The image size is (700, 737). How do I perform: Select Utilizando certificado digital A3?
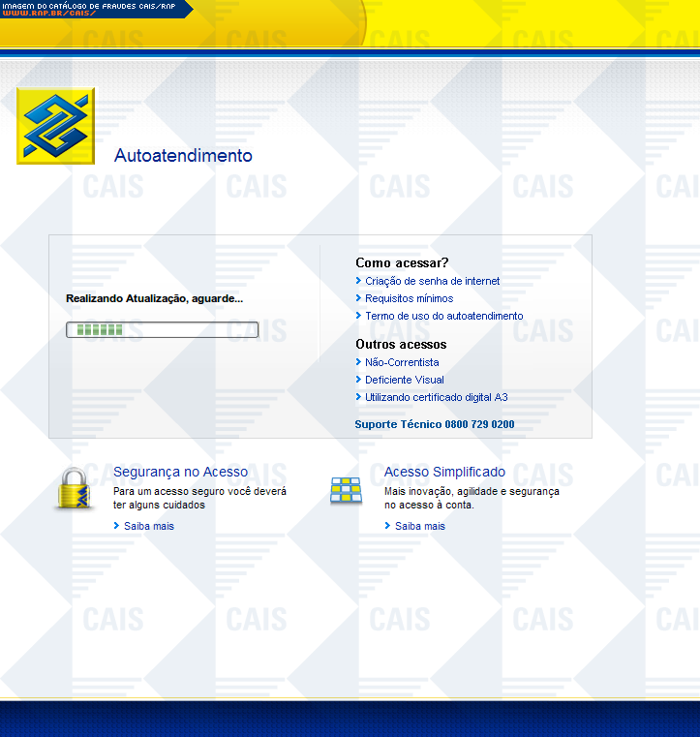[436, 397]
